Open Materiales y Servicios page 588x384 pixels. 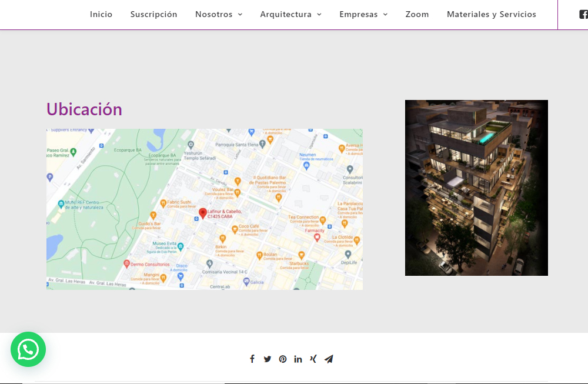(x=491, y=14)
